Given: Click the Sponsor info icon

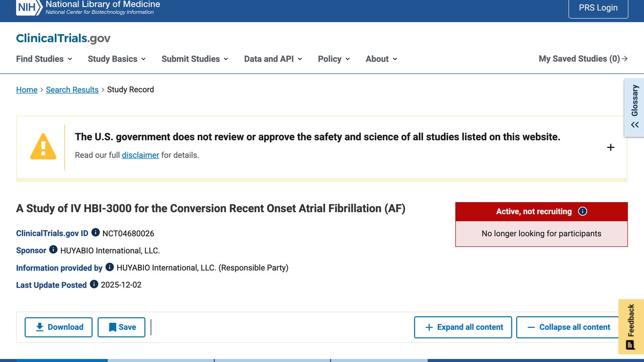Looking at the screenshot, I should [x=53, y=250].
